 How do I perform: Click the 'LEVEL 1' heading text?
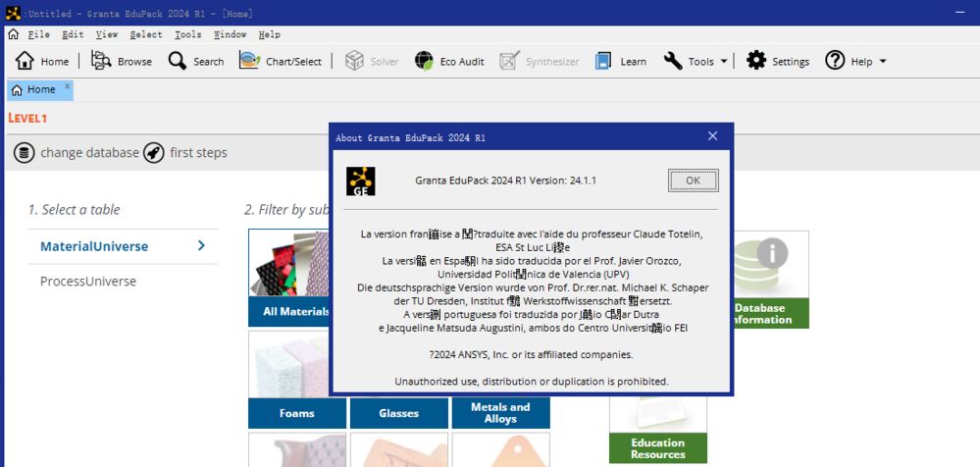[27, 118]
